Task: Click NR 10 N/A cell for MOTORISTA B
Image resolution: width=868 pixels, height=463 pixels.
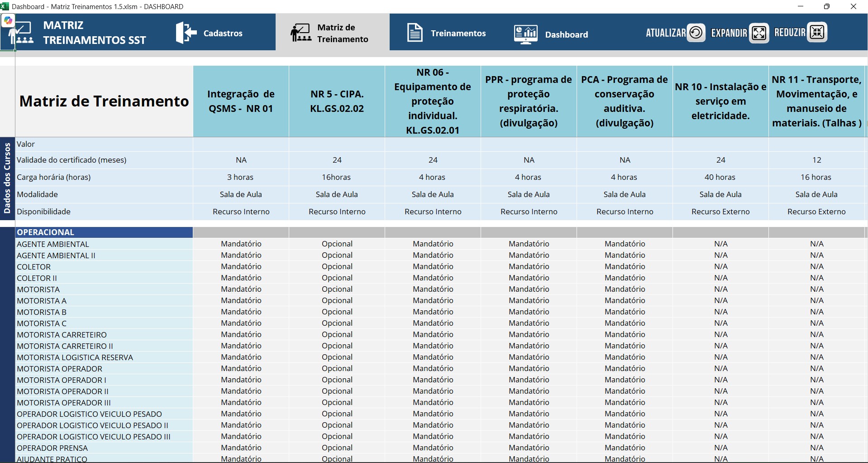Action: (721, 312)
